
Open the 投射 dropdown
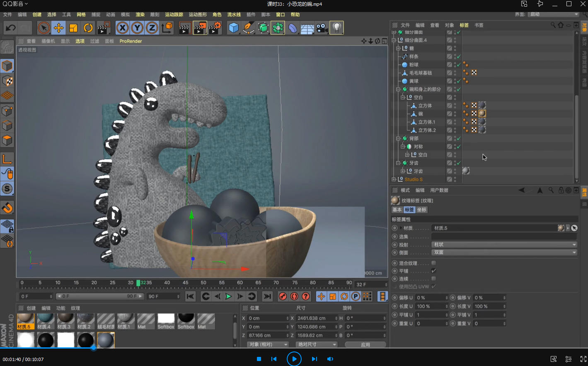coord(504,245)
